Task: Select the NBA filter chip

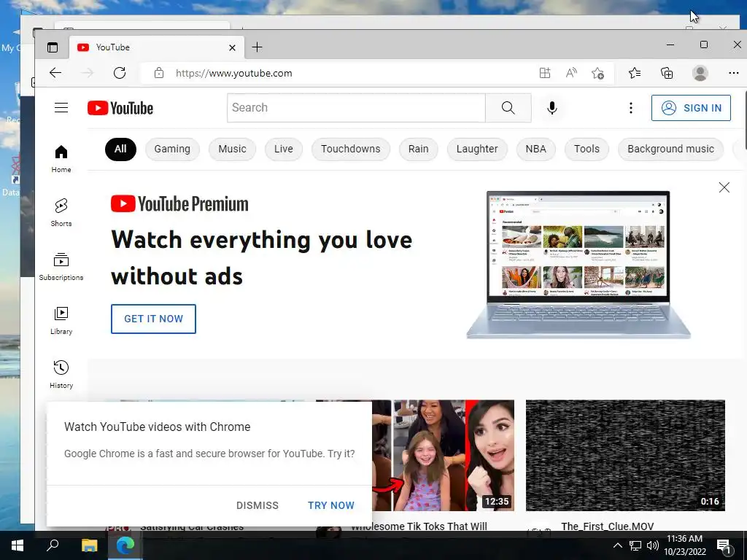Action: click(535, 149)
